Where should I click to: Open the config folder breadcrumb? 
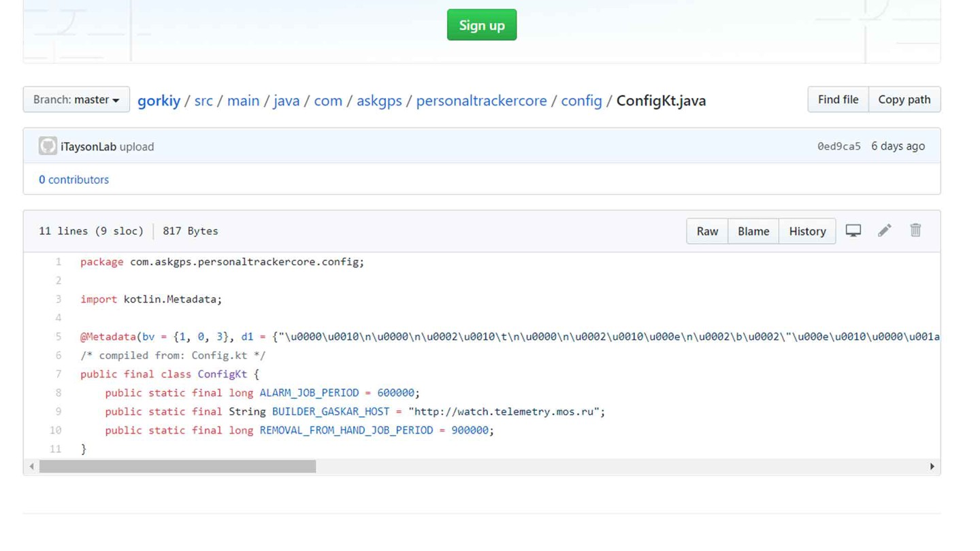581,101
